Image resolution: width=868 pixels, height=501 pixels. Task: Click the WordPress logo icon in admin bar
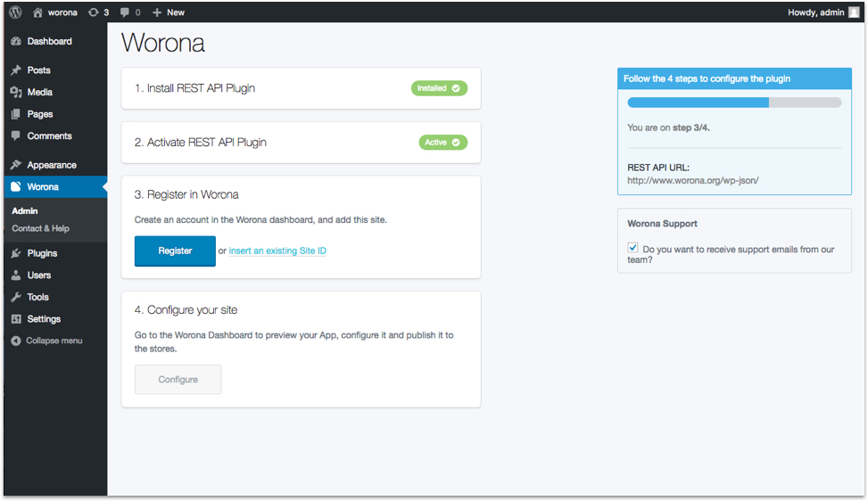click(x=15, y=12)
